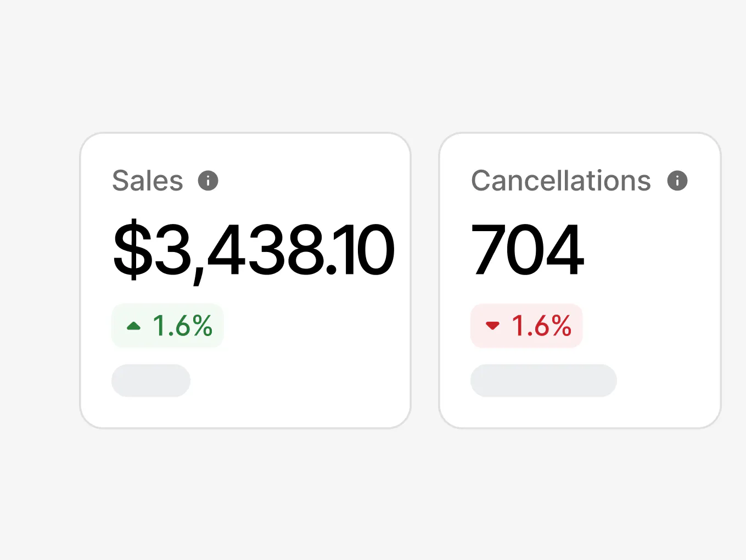Open the green 1.6% increase badge
The width and height of the screenshot is (746, 560).
coord(167,326)
